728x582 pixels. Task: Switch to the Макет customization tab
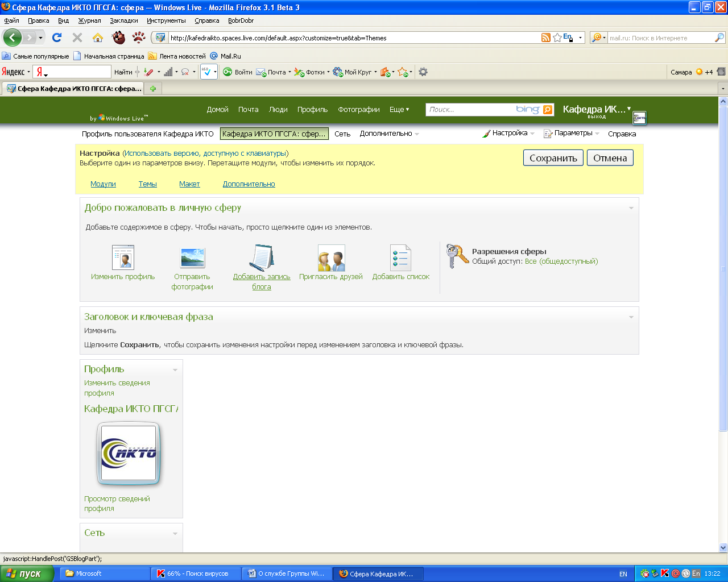[x=189, y=184]
